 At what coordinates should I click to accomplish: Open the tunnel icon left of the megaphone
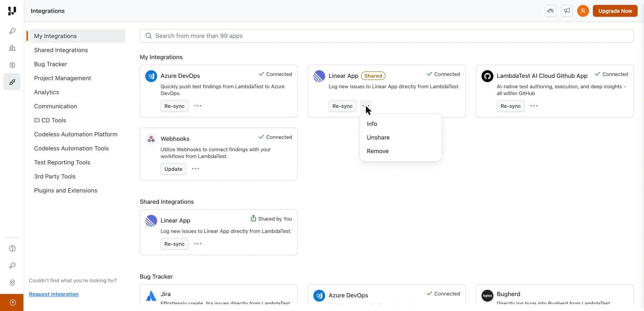coord(551,11)
